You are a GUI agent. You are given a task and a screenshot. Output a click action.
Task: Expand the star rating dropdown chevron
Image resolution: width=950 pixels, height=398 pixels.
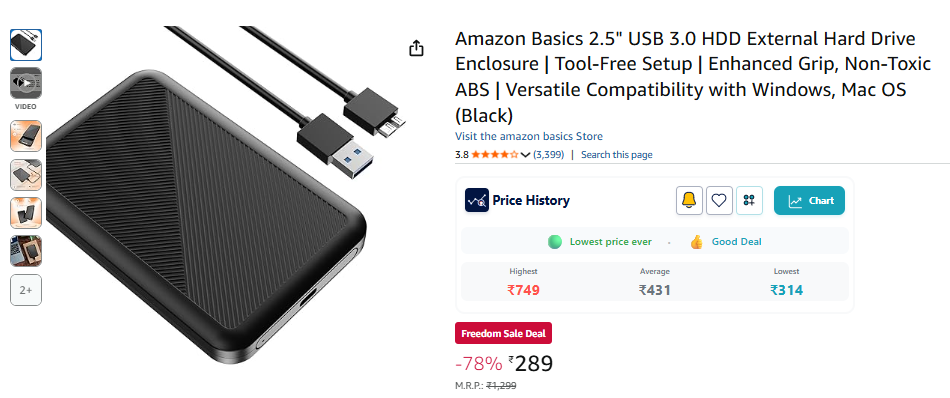coord(525,155)
